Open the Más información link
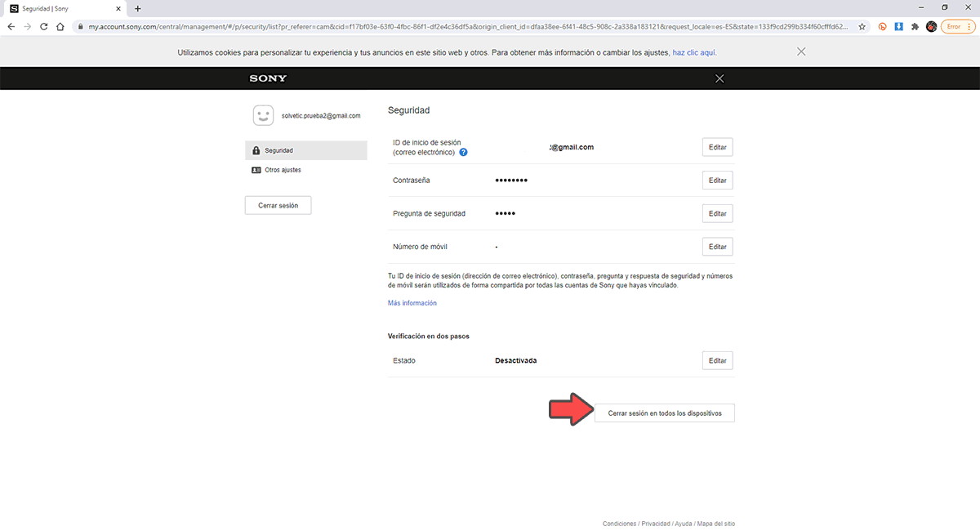 pos(412,303)
